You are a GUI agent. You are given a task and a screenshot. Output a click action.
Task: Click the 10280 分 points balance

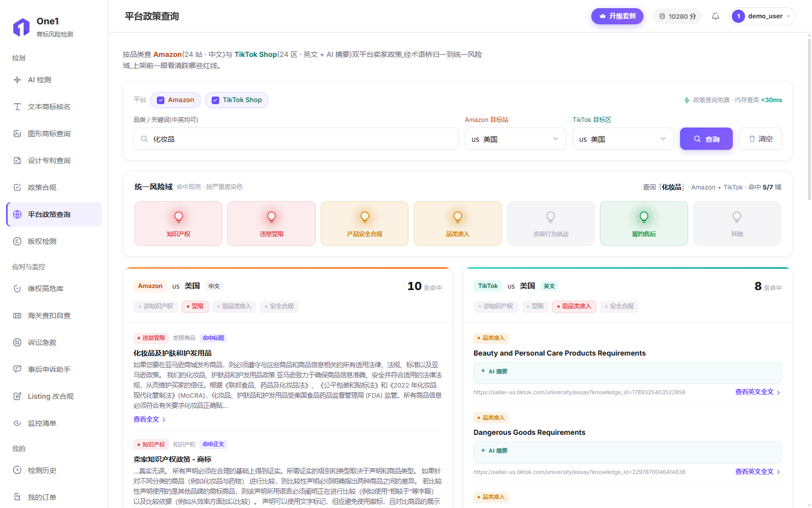[678, 16]
